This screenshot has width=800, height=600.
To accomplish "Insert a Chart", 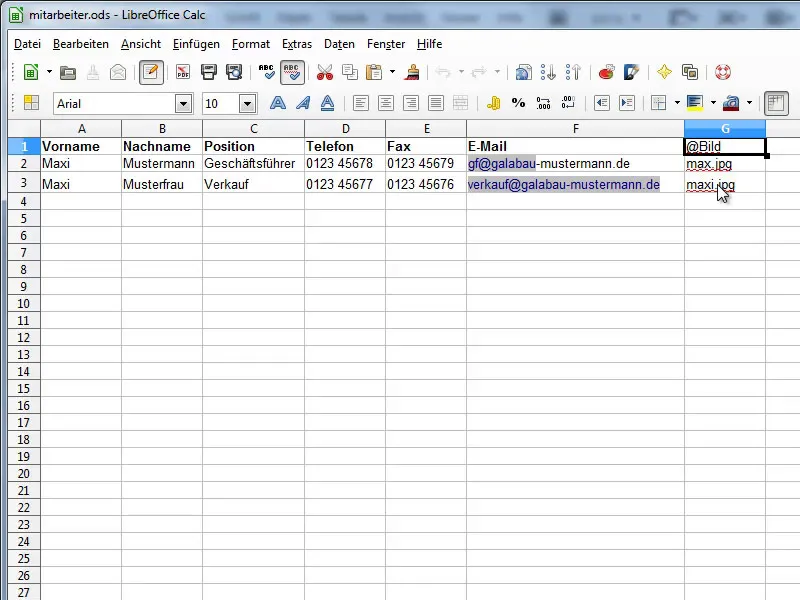I will 606,72.
